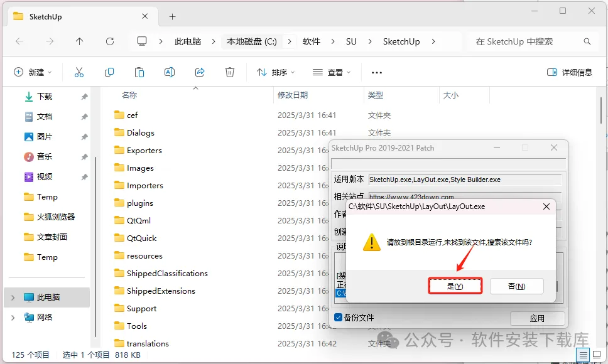Viewport: 608px width, 364px height.
Task: Toggle the 详细信息 details pane
Action: click(569, 72)
